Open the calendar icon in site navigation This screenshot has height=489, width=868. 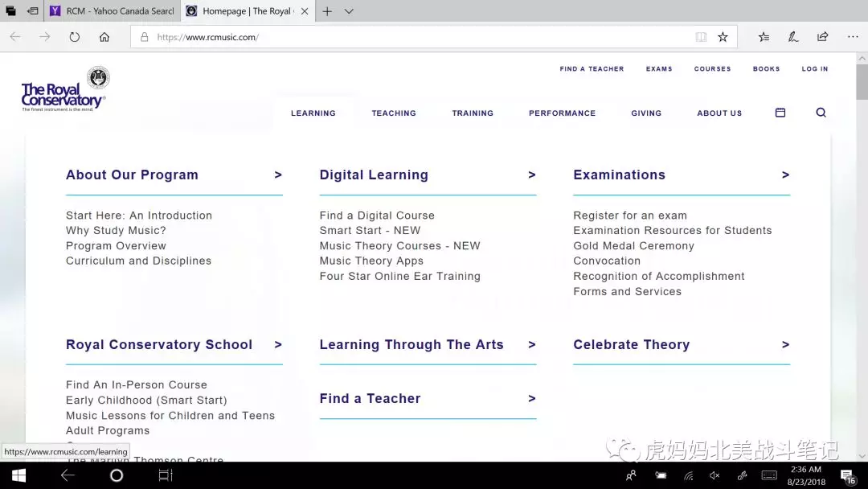tap(780, 113)
